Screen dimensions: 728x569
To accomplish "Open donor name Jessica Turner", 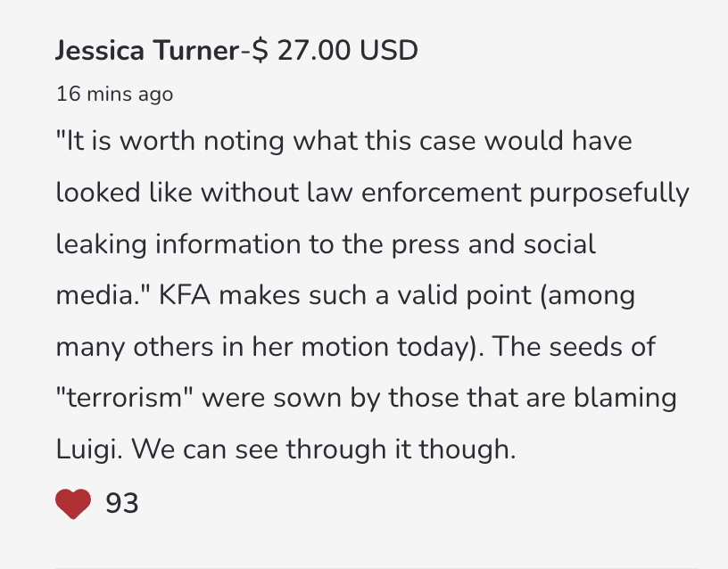I will 147,50.
